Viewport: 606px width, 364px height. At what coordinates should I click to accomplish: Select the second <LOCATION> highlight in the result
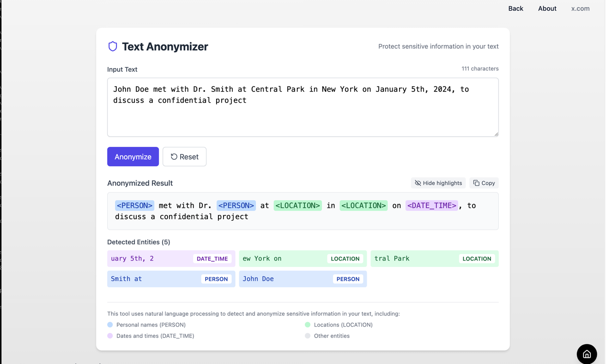pyautogui.click(x=364, y=205)
